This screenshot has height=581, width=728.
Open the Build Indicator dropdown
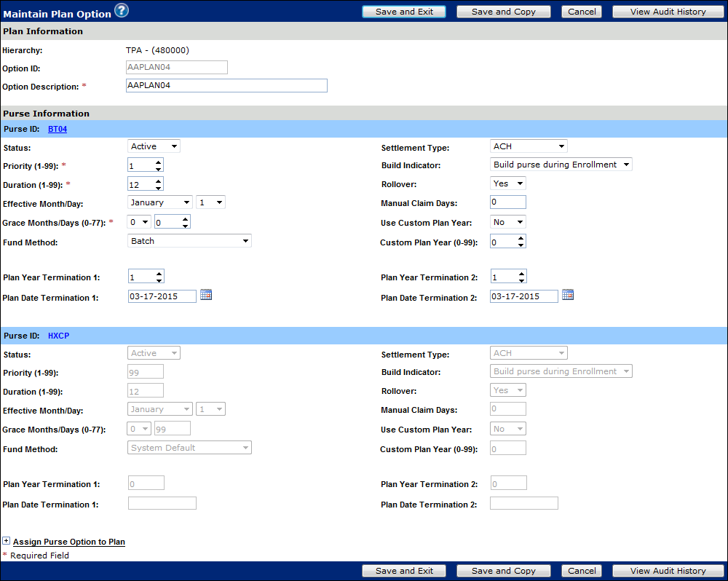click(561, 165)
